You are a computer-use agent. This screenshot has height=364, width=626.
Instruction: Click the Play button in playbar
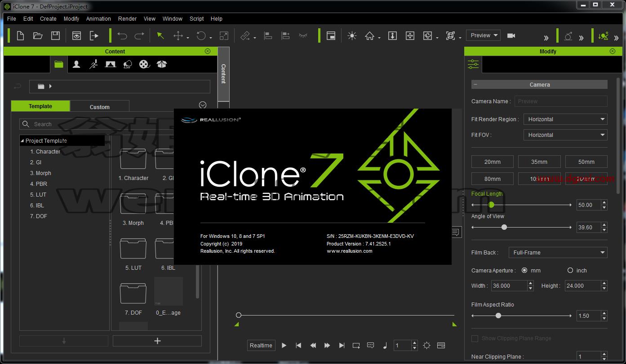pos(284,346)
